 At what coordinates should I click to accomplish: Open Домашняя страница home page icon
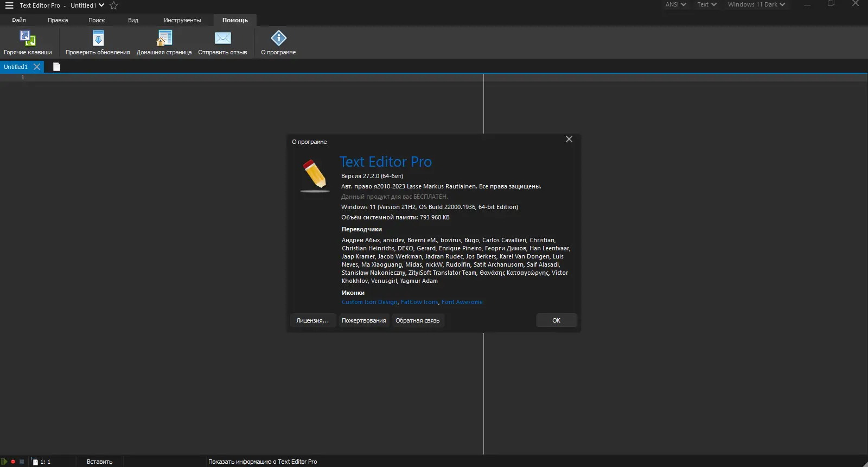tap(164, 39)
